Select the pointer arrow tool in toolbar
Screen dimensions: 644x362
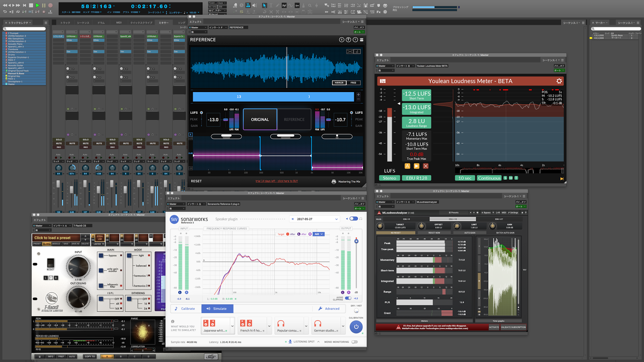click(x=264, y=5)
